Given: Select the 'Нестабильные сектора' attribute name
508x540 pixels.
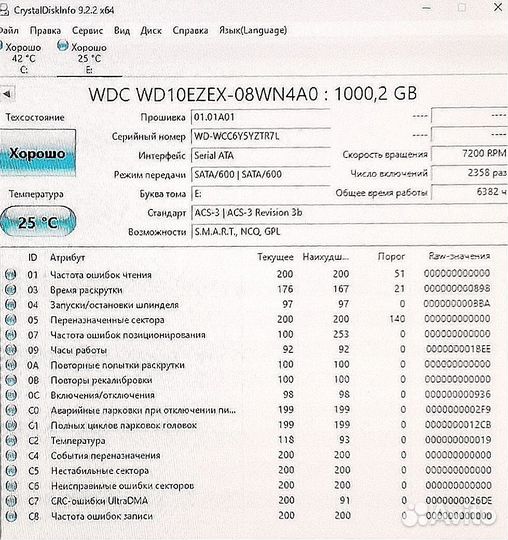Looking at the screenshot, I should coord(100,471).
